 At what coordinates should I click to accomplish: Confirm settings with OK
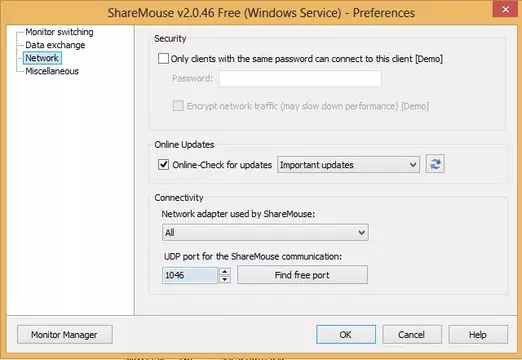(346, 335)
